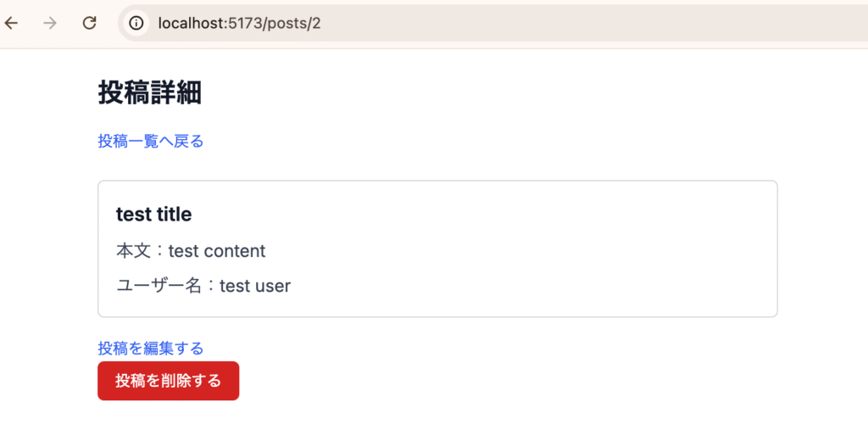The image size is (868, 430).
Task: Reload the page with the refresh icon
Action: coord(89,23)
